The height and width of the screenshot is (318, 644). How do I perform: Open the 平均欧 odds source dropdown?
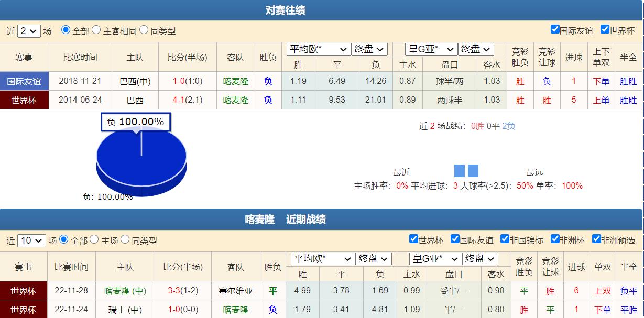point(319,49)
